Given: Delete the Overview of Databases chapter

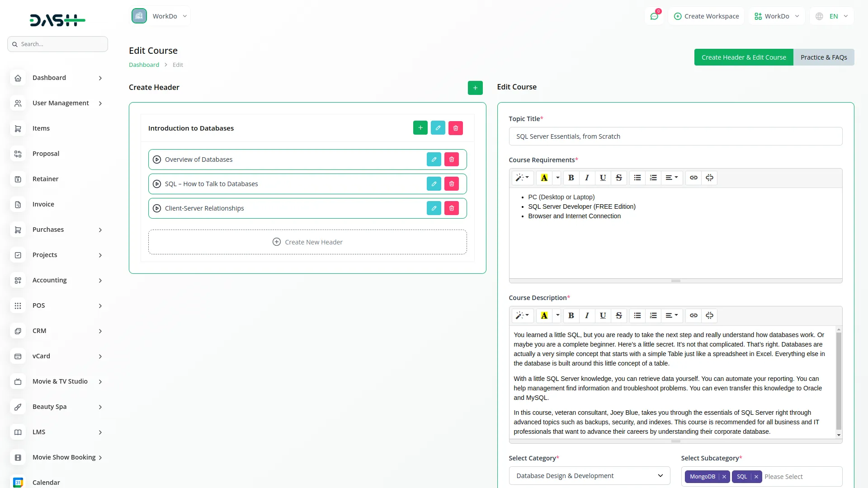Looking at the screenshot, I should [451, 160].
